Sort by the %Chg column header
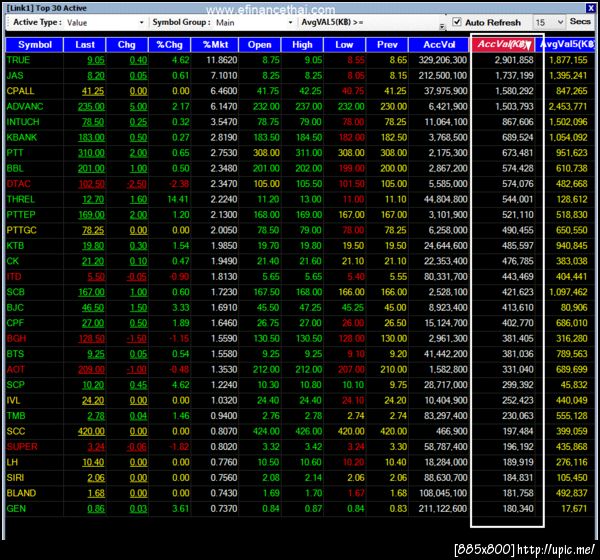600x560 pixels. (x=170, y=45)
